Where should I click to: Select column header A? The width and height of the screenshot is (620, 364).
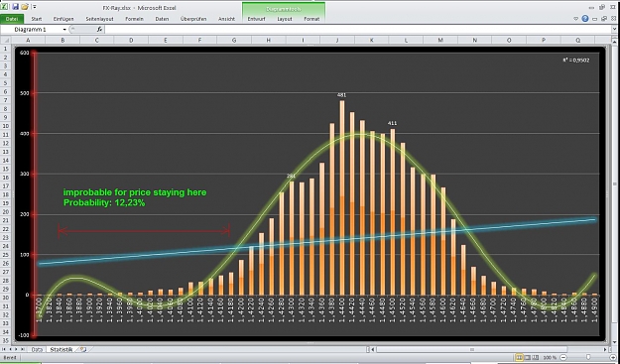click(x=28, y=40)
